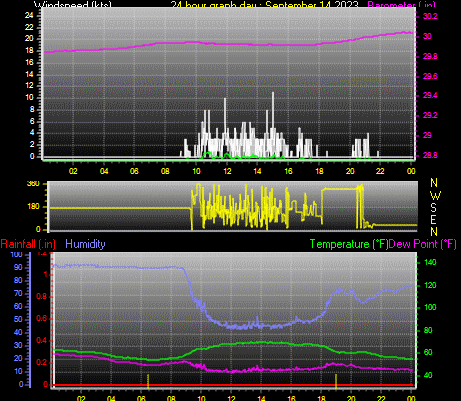Click the 24 hour graph day title
This screenshot has width=461, height=401.
pyautogui.click(x=265, y=5)
